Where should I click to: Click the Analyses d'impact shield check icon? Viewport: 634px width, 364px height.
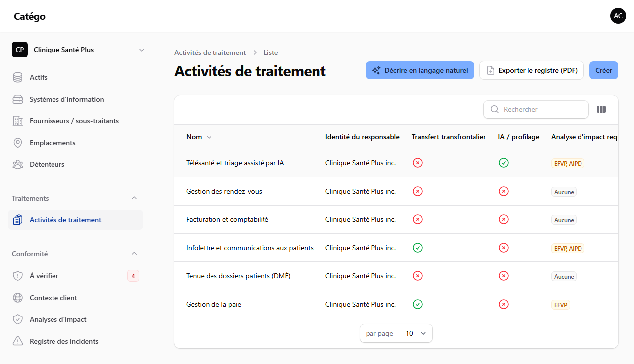(x=18, y=319)
